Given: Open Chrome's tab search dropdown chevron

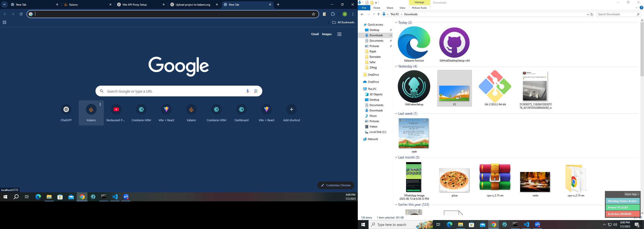Looking at the screenshot, I should pos(4,4).
